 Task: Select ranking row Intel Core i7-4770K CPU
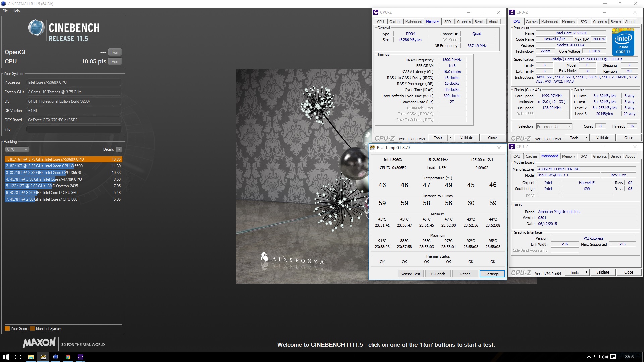pyautogui.click(x=63, y=179)
